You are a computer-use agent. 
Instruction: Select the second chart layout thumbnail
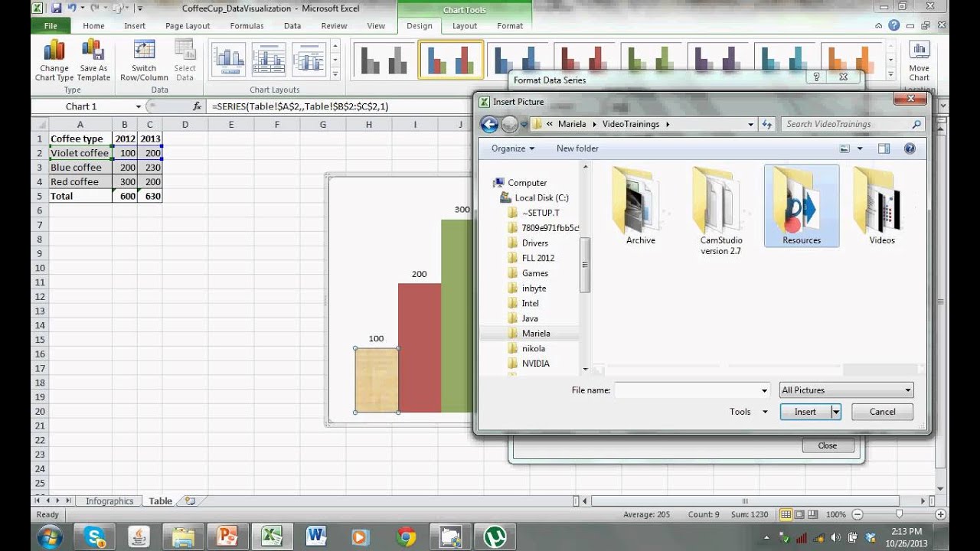pyautogui.click(x=269, y=59)
